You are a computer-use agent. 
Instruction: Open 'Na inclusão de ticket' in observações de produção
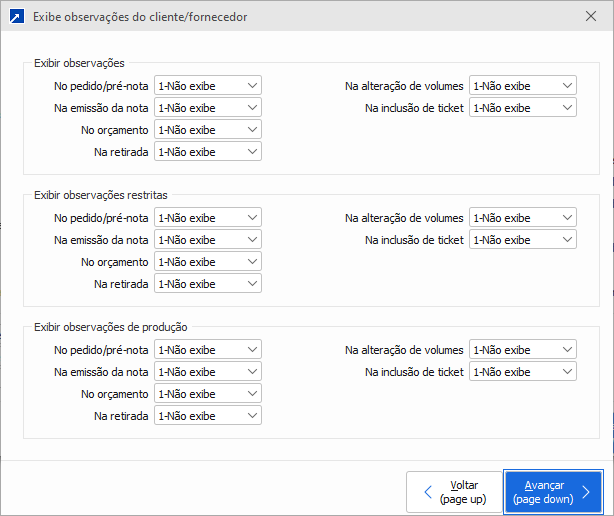(x=523, y=372)
